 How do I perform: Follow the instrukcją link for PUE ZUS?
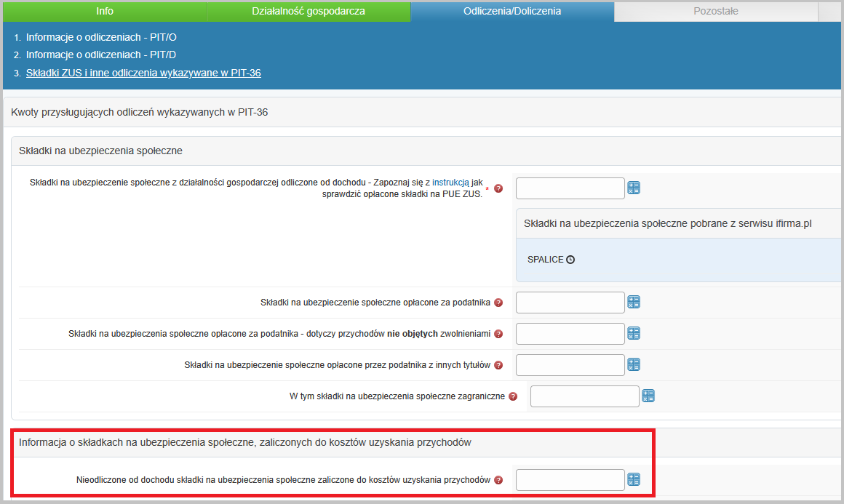pos(450,182)
